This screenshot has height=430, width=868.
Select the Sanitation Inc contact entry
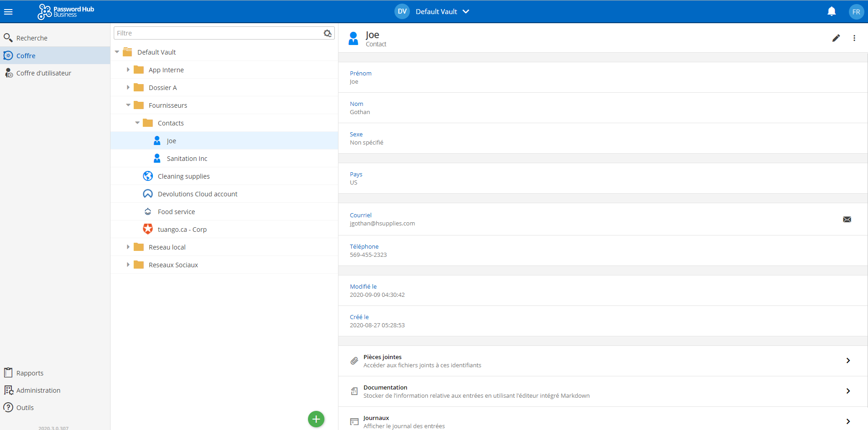click(x=187, y=159)
